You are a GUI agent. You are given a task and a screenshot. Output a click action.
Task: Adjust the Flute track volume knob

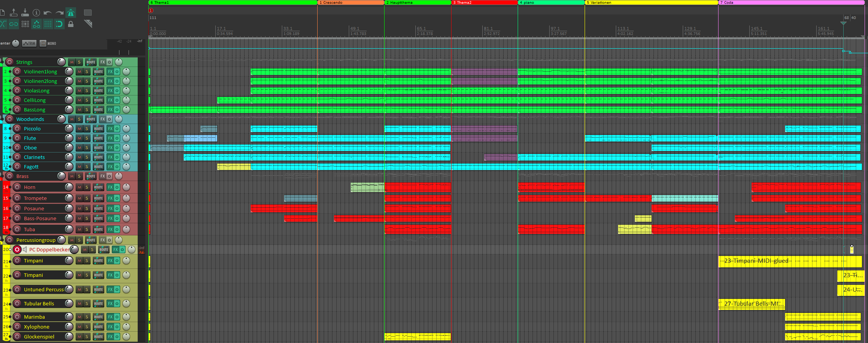[69, 138]
